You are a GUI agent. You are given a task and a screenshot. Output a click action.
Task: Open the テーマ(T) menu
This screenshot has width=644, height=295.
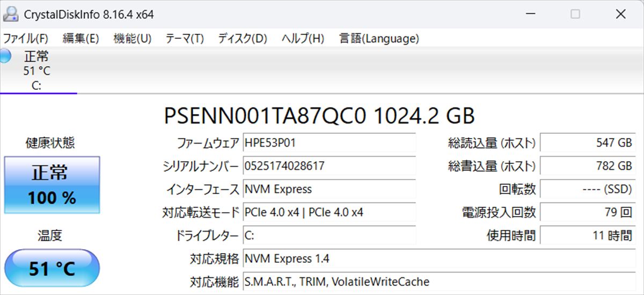pyautogui.click(x=185, y=39)
